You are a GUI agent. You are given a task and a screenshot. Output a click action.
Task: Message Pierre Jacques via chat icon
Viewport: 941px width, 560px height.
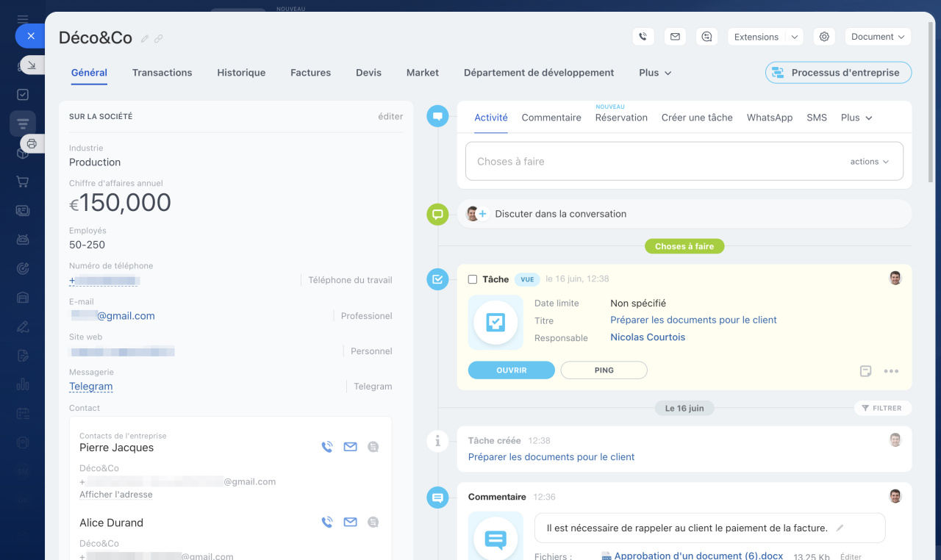(x=373, y=447)
